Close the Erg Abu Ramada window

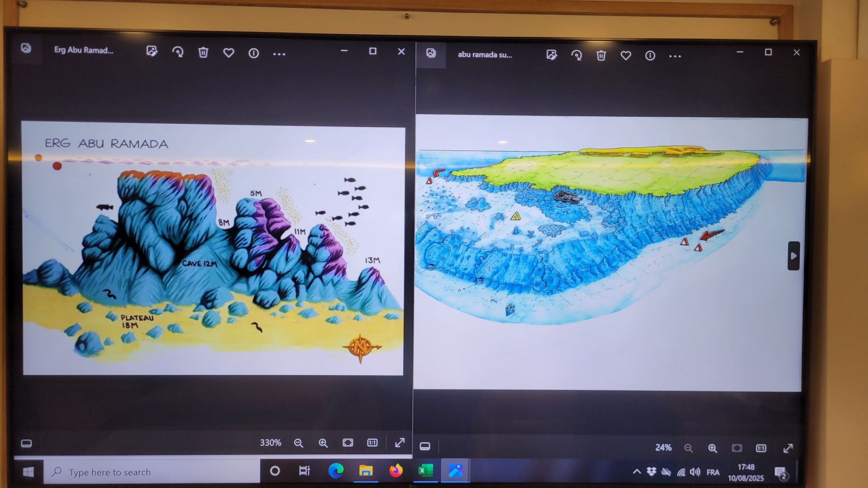401,51
